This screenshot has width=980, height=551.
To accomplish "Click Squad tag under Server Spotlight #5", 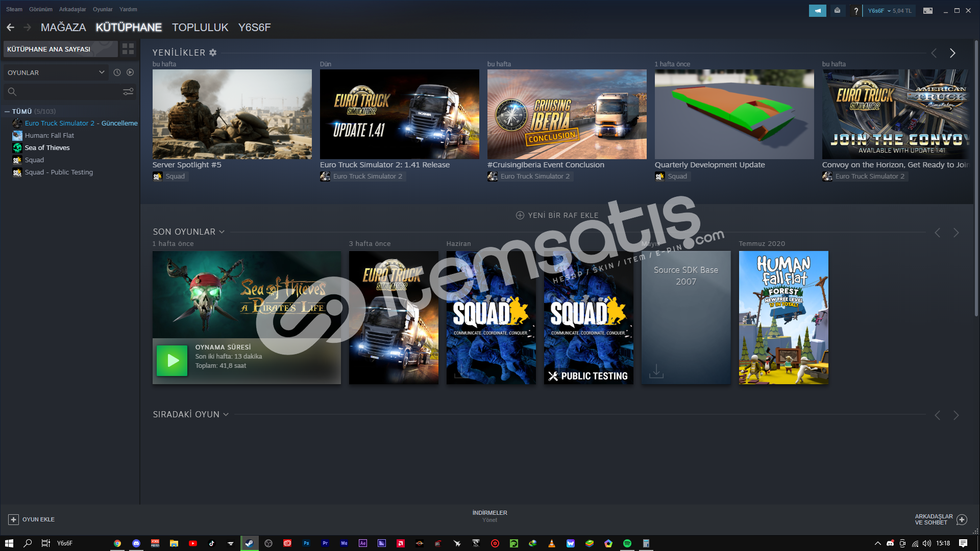I will [x=169, y=176].
